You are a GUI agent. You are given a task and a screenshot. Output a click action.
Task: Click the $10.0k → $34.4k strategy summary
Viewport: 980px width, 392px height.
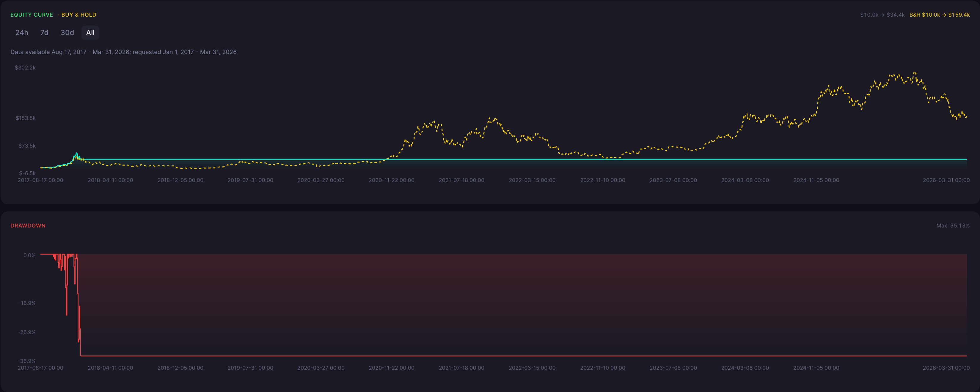coord(882,15)
